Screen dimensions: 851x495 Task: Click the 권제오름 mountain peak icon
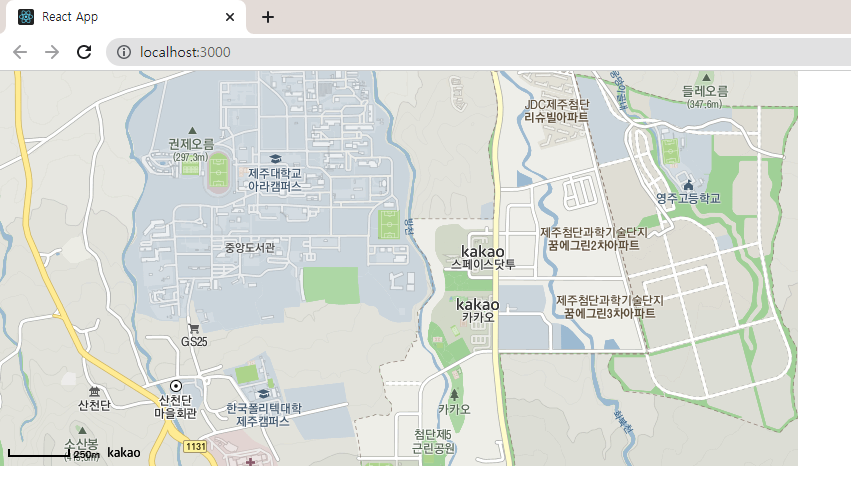click(x=192, y=130)
